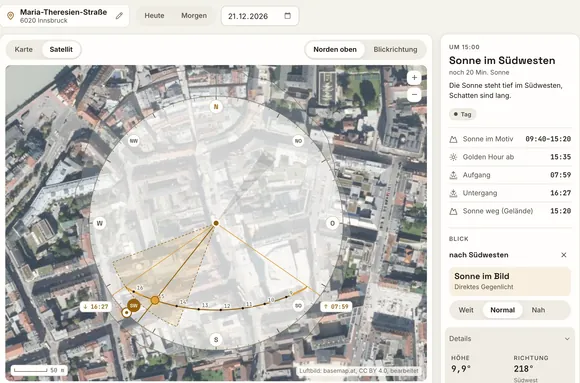Close the 'nach Südwesten' view with X
This screenshot has height=383, width=580.
pyautogui.click(x=564, y=255)
